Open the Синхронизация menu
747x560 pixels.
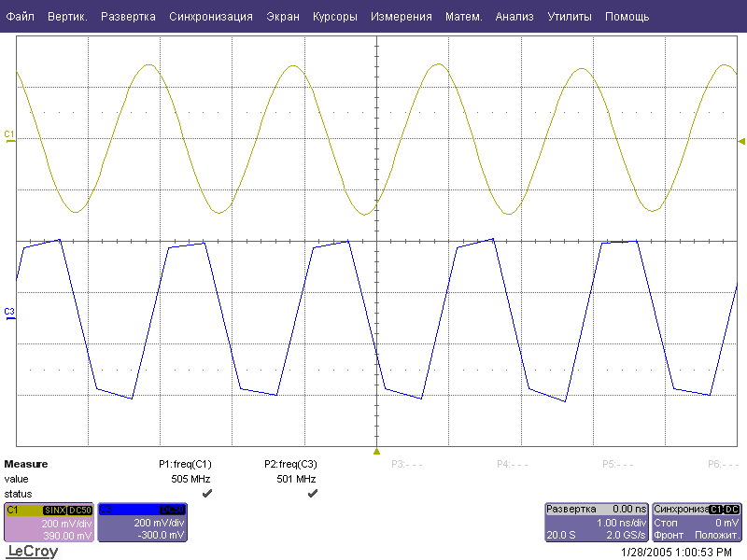(x=211, y=17)
